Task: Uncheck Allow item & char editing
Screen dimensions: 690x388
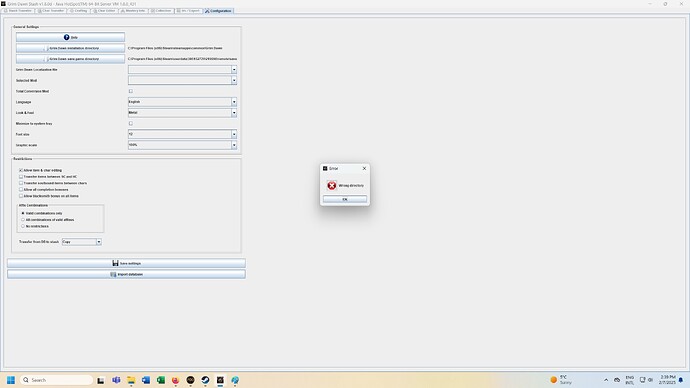Action: coord(21,170)
